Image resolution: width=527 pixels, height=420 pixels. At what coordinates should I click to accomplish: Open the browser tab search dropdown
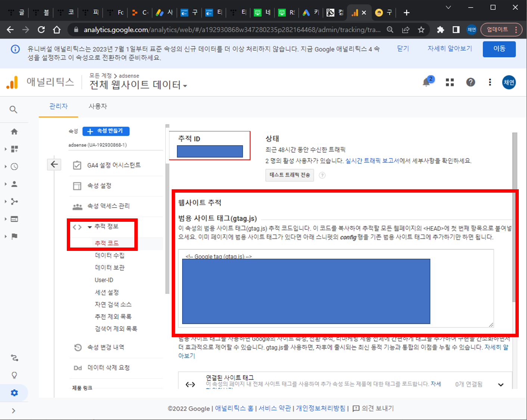(448, 7)
